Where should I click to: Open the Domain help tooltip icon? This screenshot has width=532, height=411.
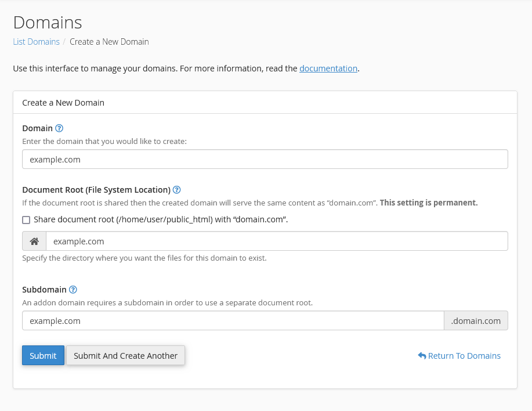pyautogui.click(x=59, y=128)
